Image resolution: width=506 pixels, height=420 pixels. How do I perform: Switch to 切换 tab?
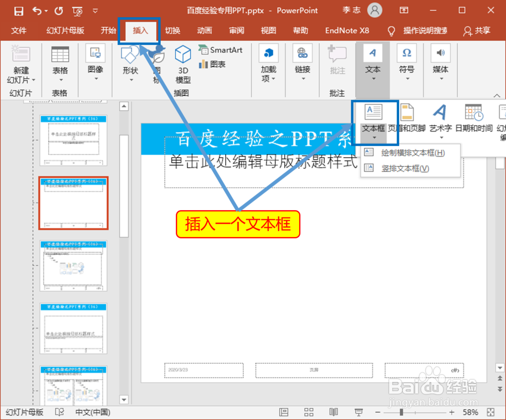[x=173, y=31]
